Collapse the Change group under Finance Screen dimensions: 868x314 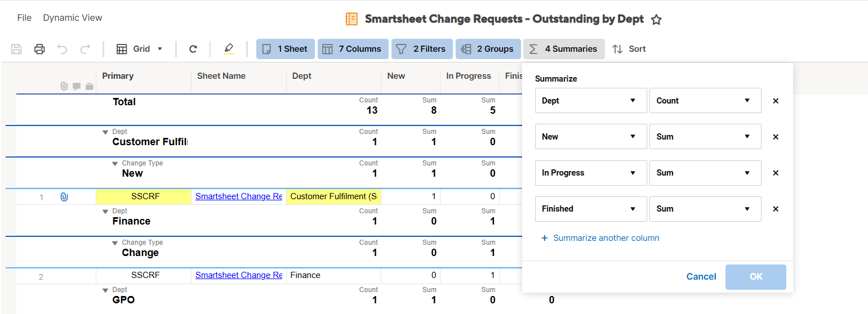(x=115, y=243)
